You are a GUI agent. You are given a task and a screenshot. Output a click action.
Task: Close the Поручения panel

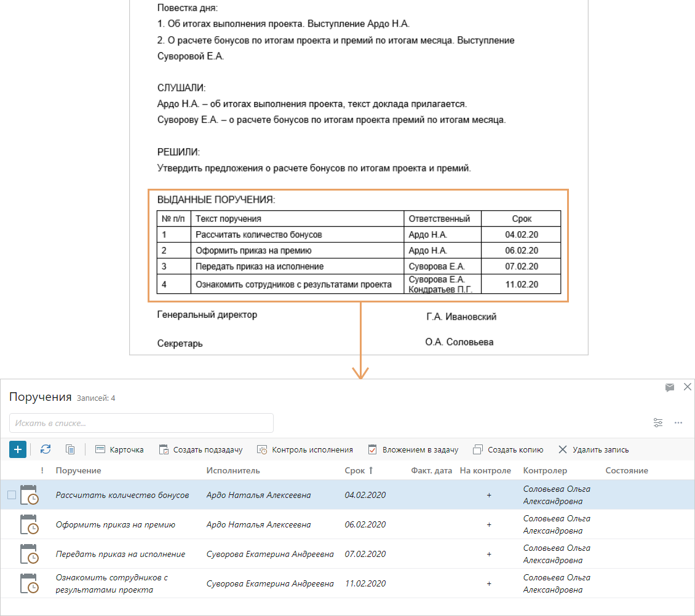click(x=688, y=387)
